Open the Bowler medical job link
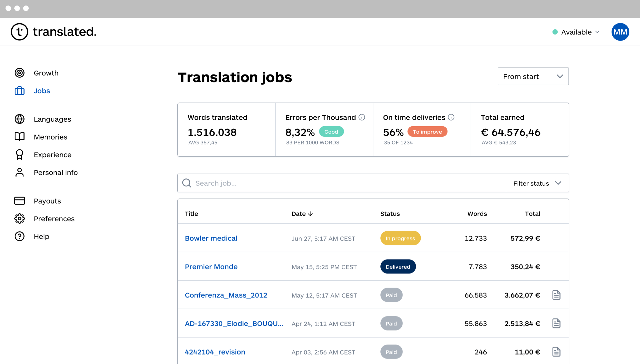The width and height of the screenshot is (640, 364). (x=211, y=238)
